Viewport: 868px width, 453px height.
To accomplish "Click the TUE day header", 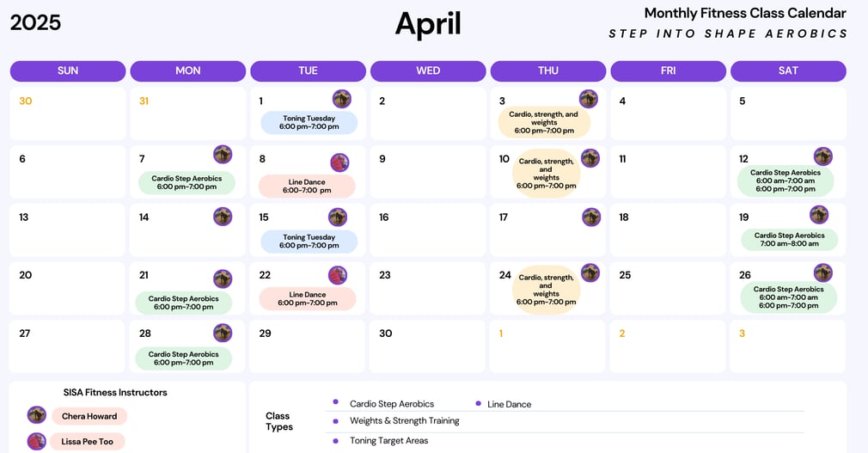I will click(x=308, y=70).
